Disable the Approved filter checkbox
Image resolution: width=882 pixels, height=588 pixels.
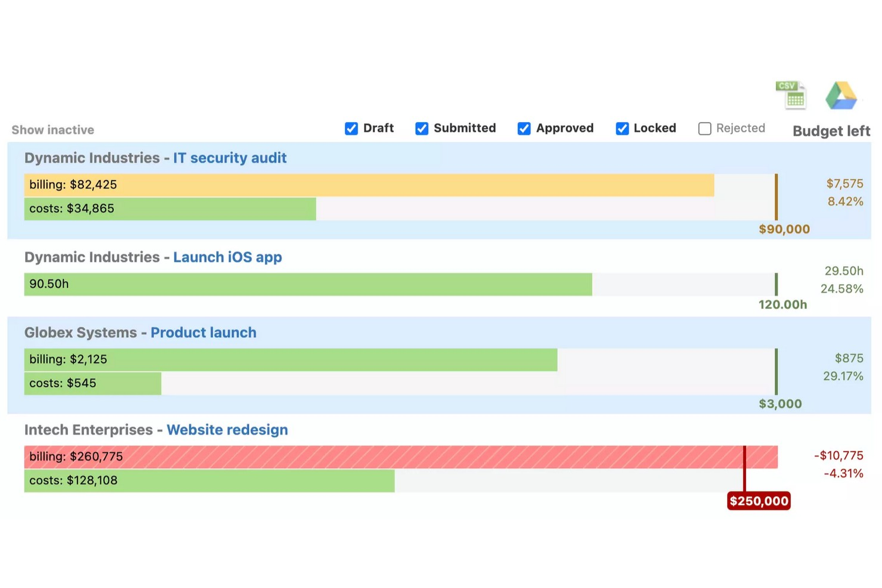[524, 129]
